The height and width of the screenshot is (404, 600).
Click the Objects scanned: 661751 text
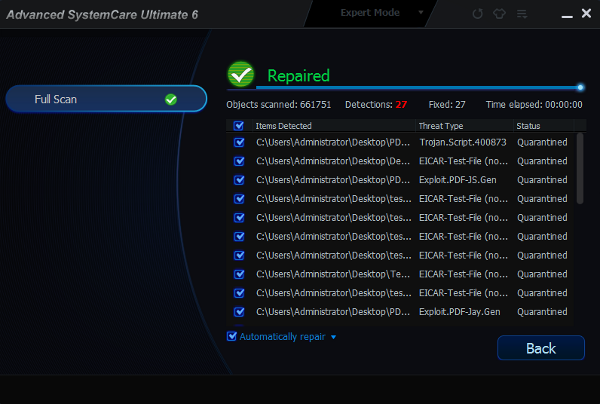point(279,105)
